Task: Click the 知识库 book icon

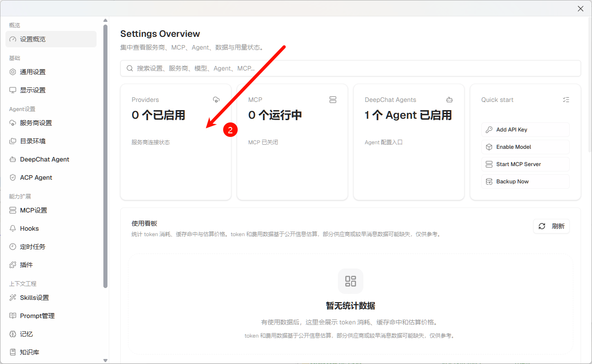Action: [13, 352]
